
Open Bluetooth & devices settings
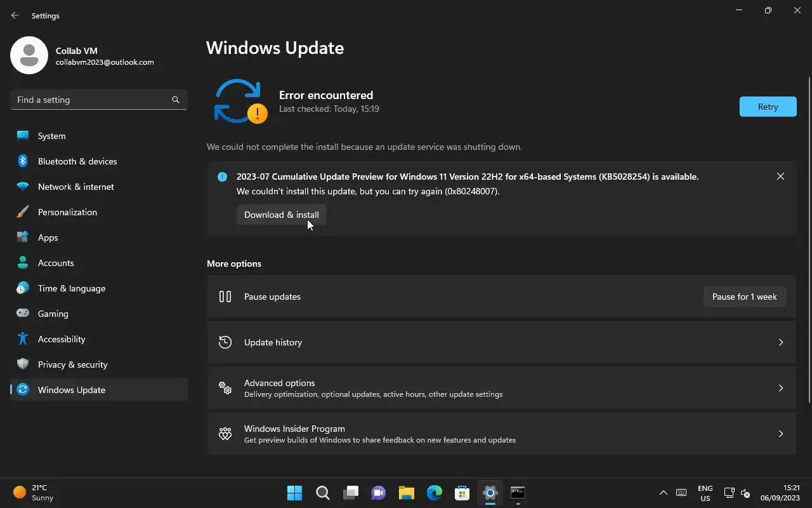[x=99, y=161]
